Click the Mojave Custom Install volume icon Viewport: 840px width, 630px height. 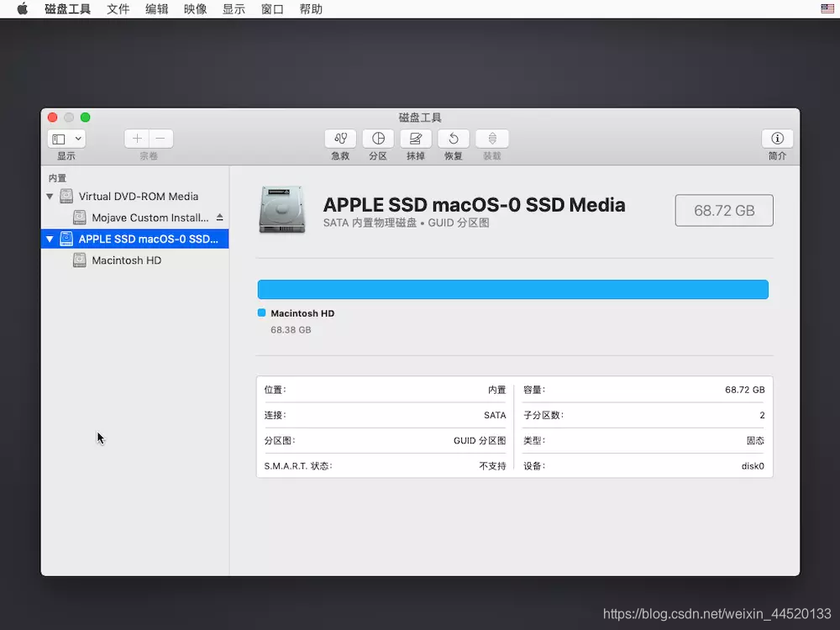[79, 218]
